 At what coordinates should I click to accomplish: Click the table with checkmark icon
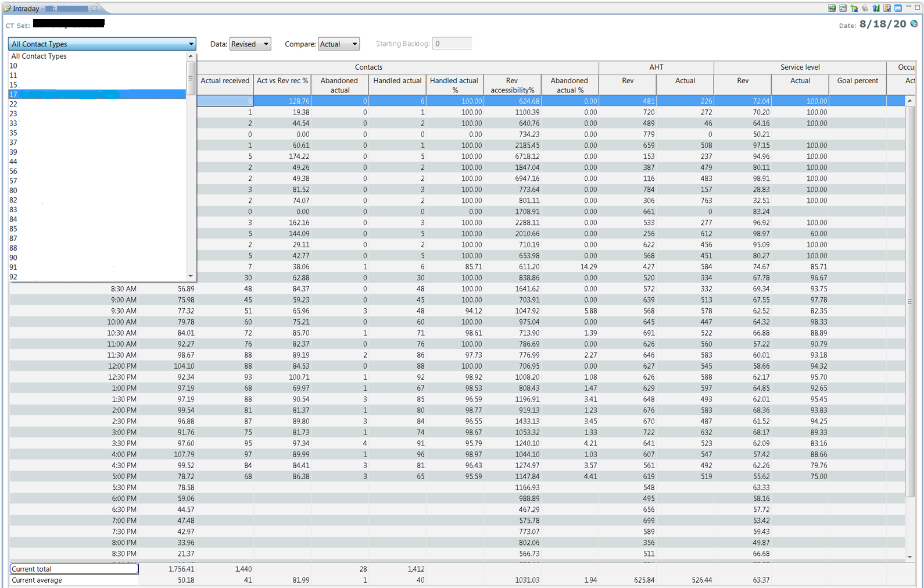[x=887, y=8]
